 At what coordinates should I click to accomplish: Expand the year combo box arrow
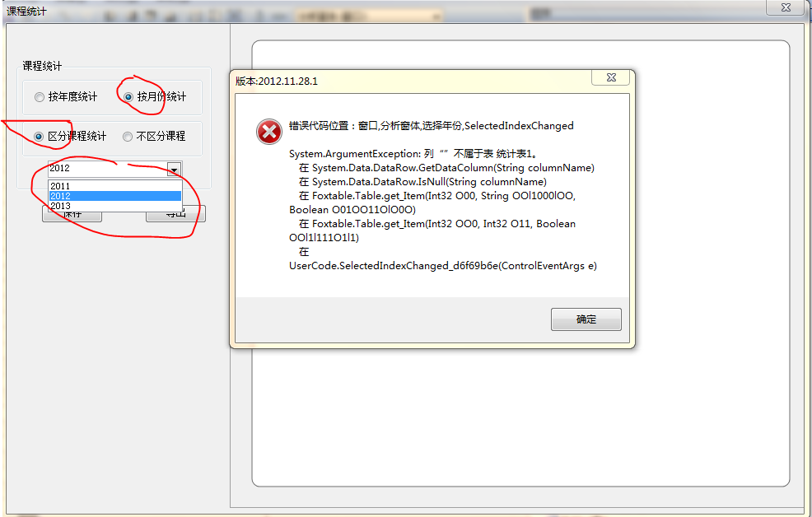[174, 170]
